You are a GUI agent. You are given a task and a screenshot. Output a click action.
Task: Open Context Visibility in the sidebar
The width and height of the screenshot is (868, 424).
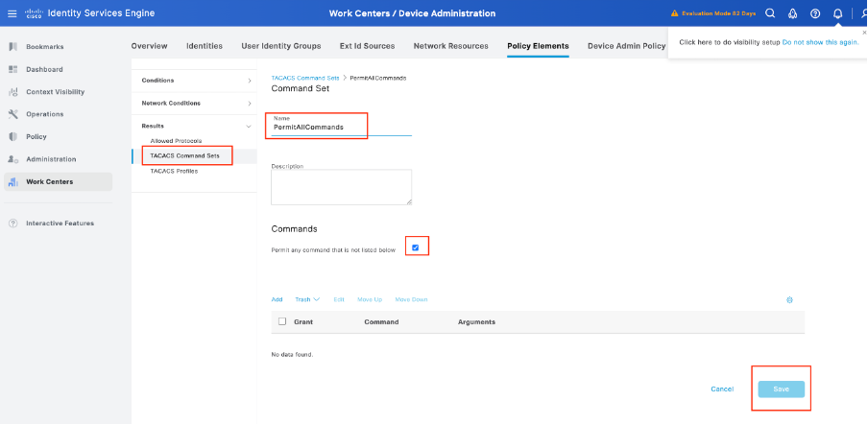[56, 92]
